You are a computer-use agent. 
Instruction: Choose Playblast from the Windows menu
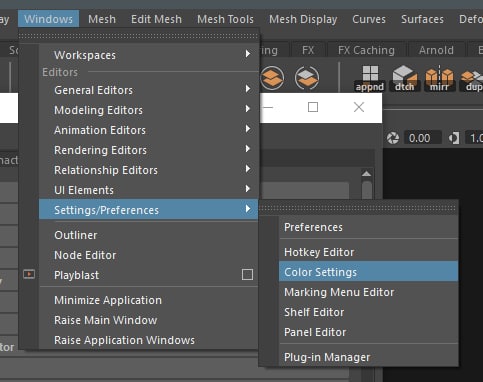[140, 275]
